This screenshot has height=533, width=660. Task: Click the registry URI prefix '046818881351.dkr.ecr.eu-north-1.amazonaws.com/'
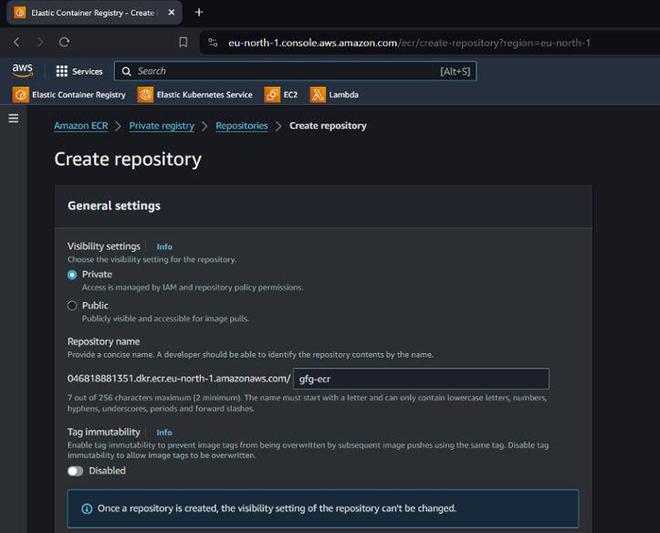click(179, 378)
